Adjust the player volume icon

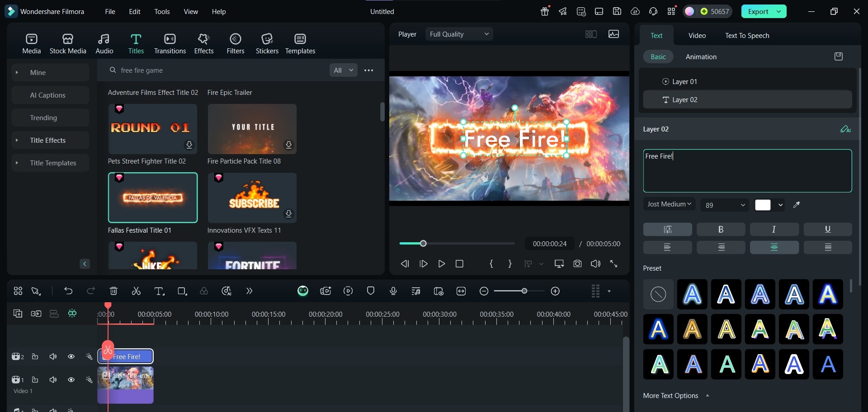[x=595, y=264]
